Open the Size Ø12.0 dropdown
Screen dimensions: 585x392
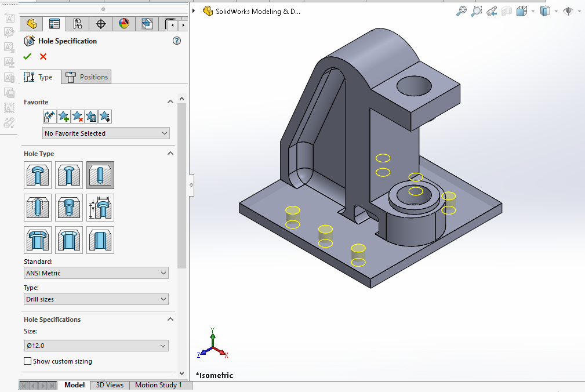tap(96, 346)
